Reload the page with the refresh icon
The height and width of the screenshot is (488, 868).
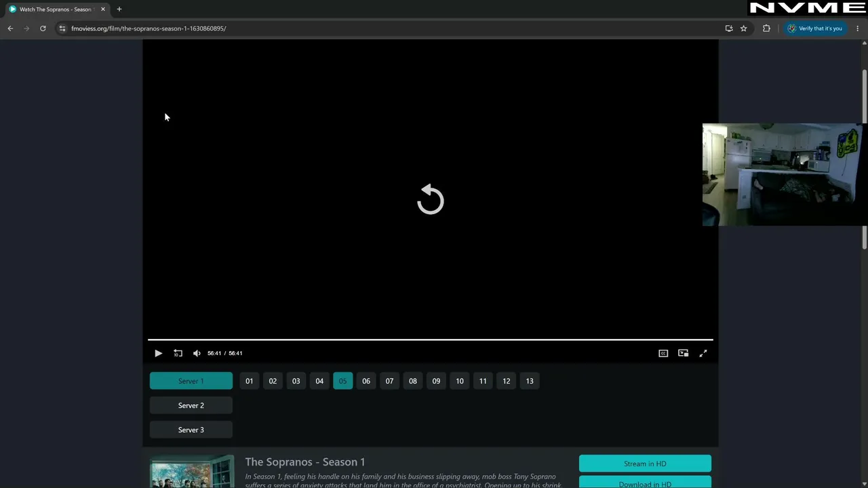43,28
